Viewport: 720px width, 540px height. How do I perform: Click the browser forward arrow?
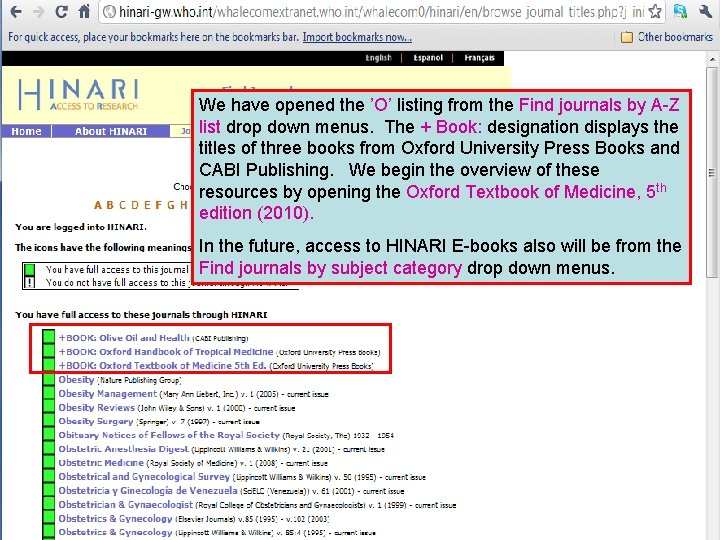(x=39, y=12)
